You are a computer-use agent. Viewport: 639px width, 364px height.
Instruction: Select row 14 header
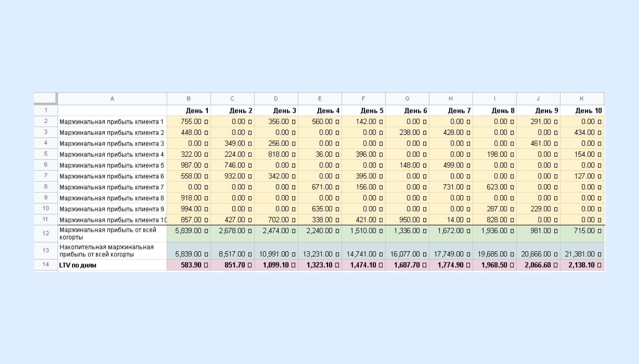pos(46,265)
